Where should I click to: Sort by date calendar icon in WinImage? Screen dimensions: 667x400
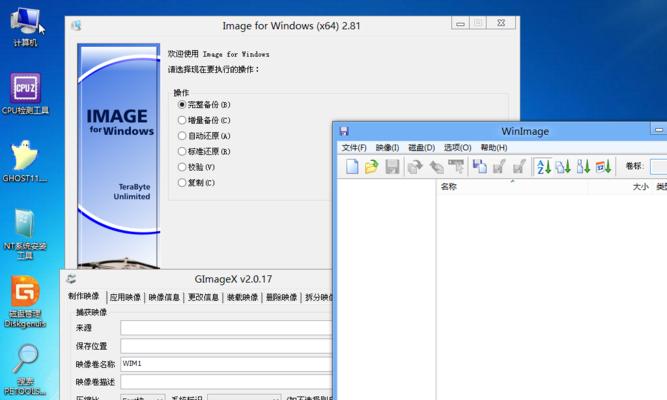click(603, 166)
